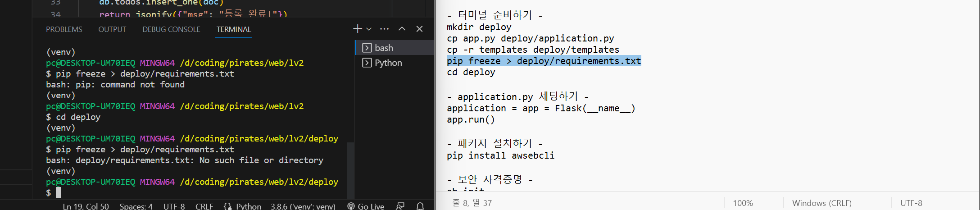Click Notepad 100% zoom status

pos(743,203)
